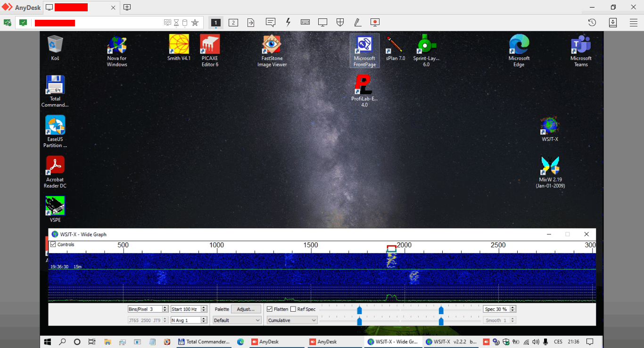Add a new AnyDesk session tab

click(x=127, y=7)
